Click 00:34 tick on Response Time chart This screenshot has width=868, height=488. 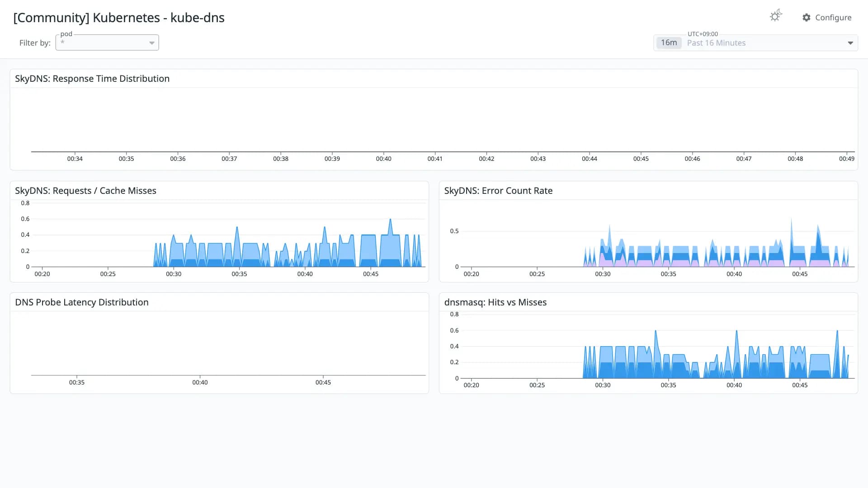tap(75, 159)
